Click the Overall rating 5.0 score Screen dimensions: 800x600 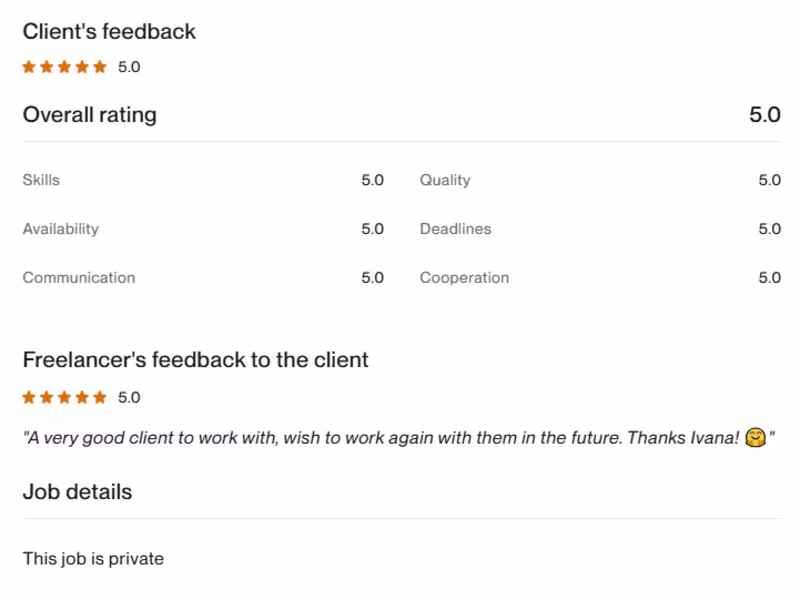tap(765, 115)
